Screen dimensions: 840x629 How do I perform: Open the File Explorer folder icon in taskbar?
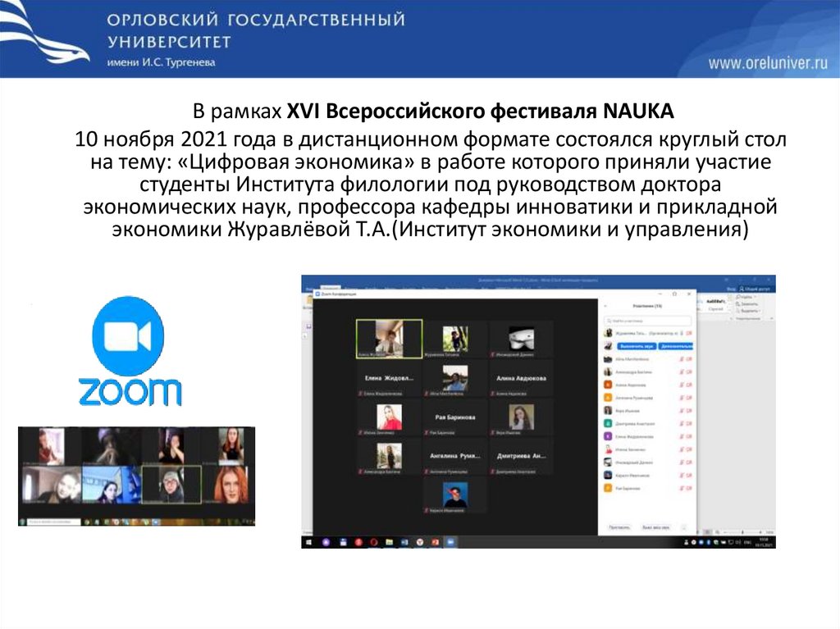click(x=390, y=542)
